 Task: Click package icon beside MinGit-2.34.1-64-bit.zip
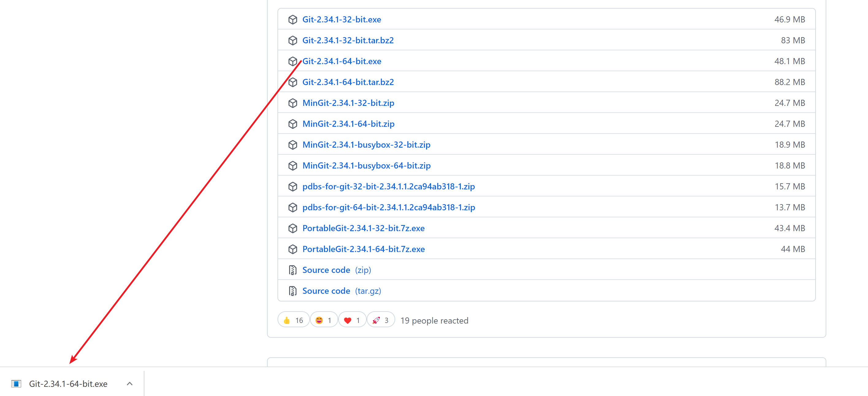click(x=293, y=124)
